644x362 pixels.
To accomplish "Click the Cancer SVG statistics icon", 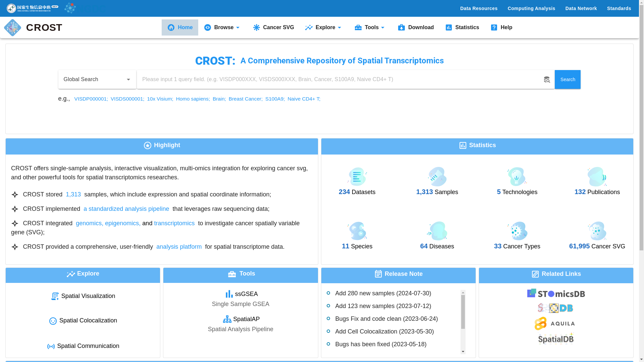I will click(x=597, y=231).
